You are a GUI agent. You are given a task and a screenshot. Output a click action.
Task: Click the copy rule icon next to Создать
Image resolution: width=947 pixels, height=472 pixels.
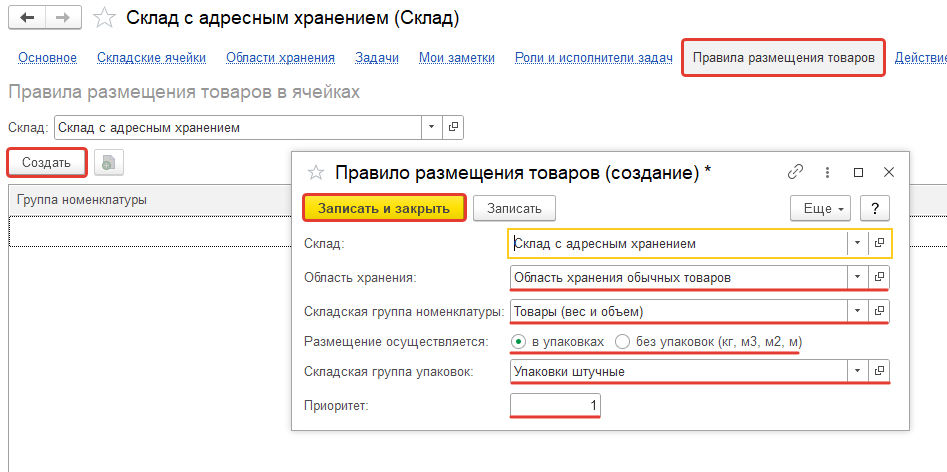(x=108, y=162)
